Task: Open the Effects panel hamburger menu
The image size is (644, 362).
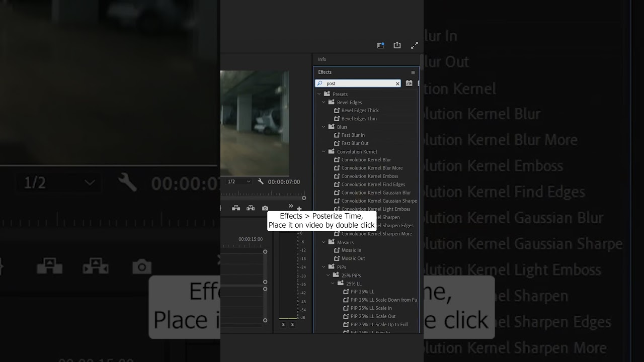Action: pyautogui.click(x=413, y=72)
